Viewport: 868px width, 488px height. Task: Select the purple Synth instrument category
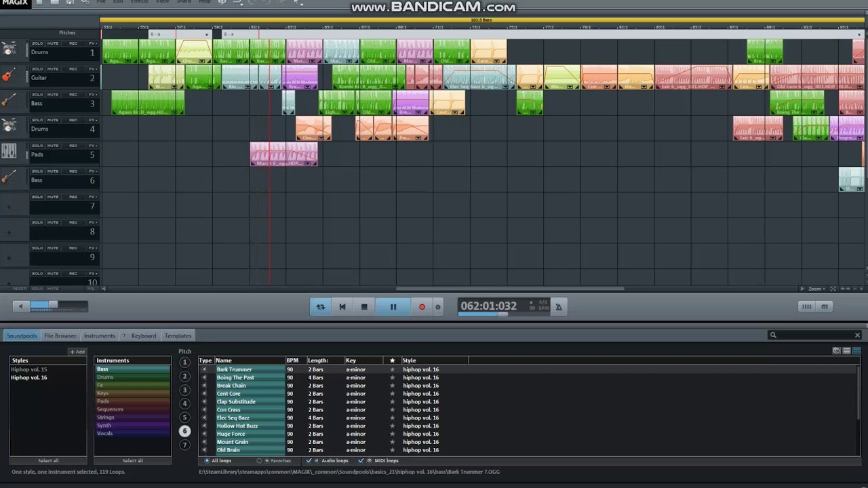click(x=132, y=426)
